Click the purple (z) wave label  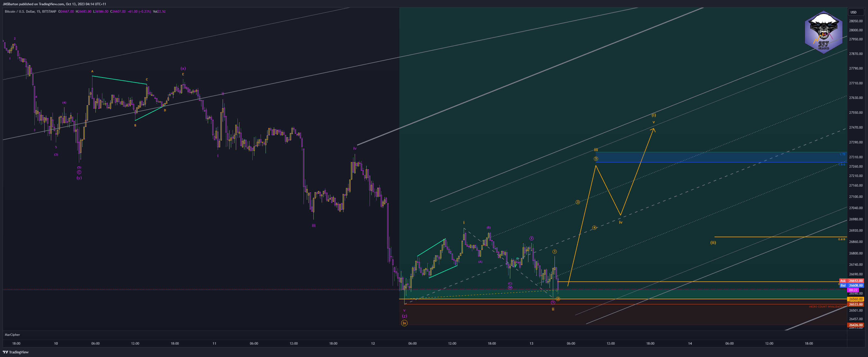pyautogui.click(x=404, y=316)
